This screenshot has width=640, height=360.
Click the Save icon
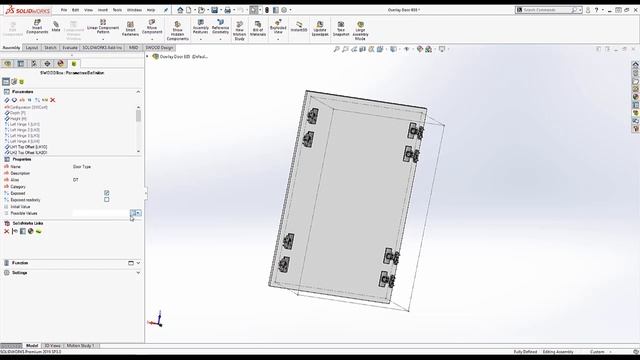click(215, 10)
